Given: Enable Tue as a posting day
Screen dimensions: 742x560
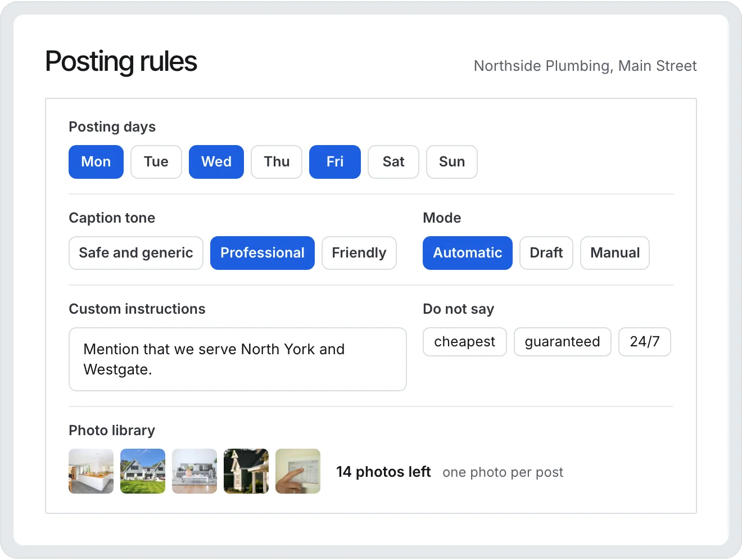Looking at the screenshot, I should (x=156, y=162).
